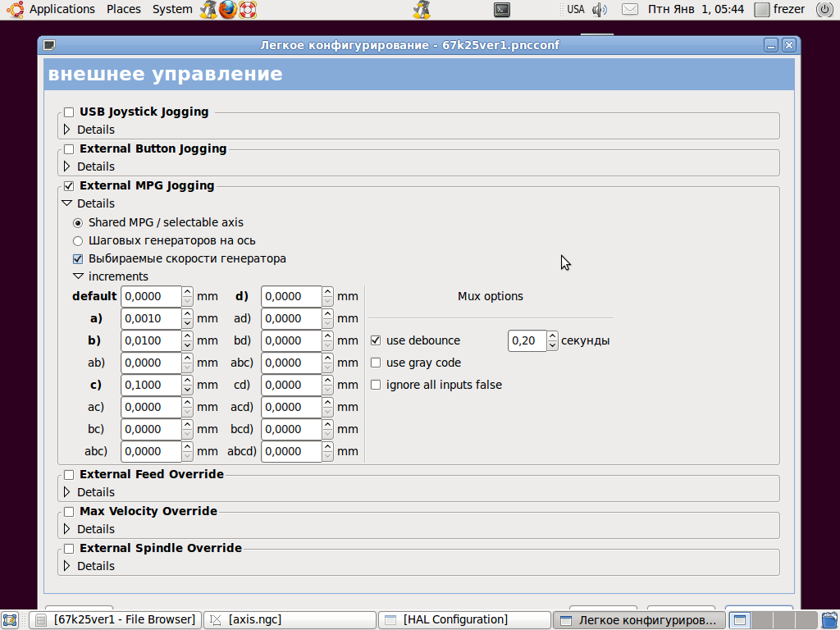The image size is (840, 630).
Task: Collapse the increments section
Action: 78,276
